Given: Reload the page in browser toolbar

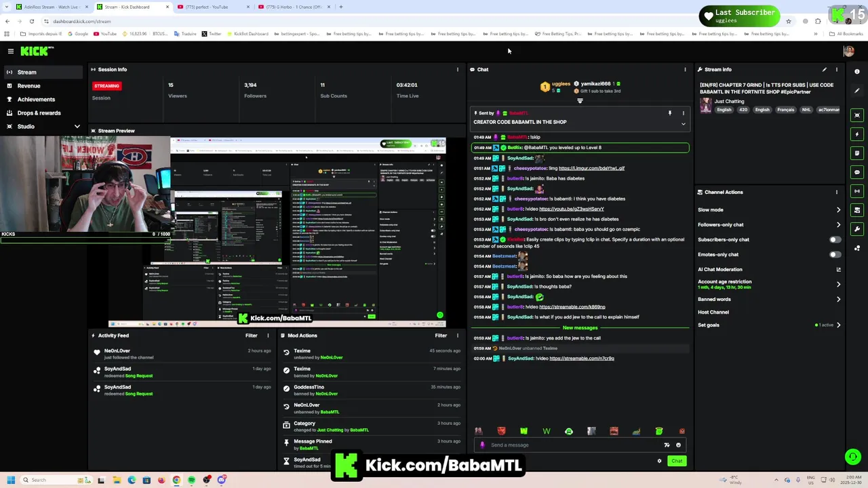Looking at the screenshot, I should point(31,21).
